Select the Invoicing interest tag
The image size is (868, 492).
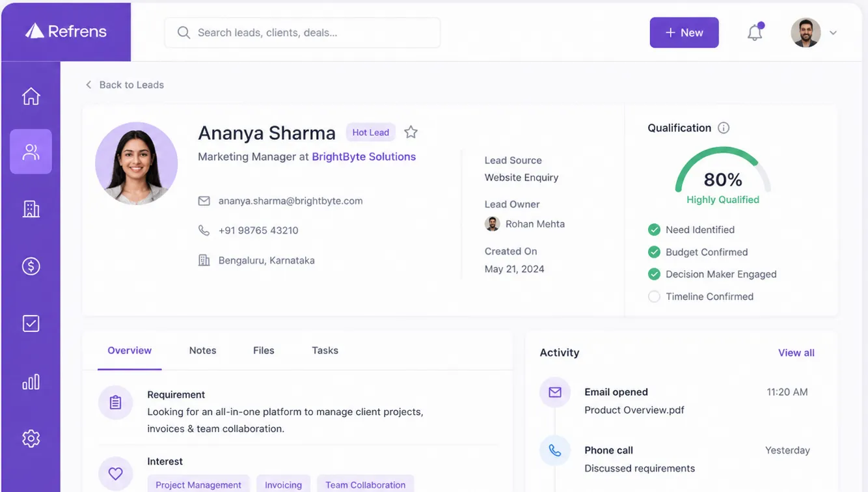[283, 484]
